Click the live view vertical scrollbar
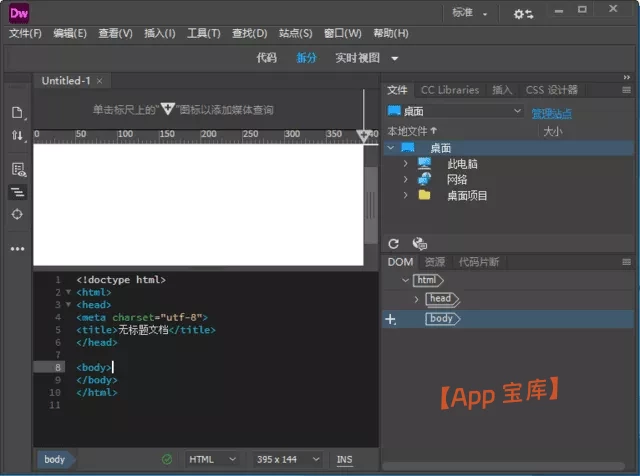 [371, 205]
